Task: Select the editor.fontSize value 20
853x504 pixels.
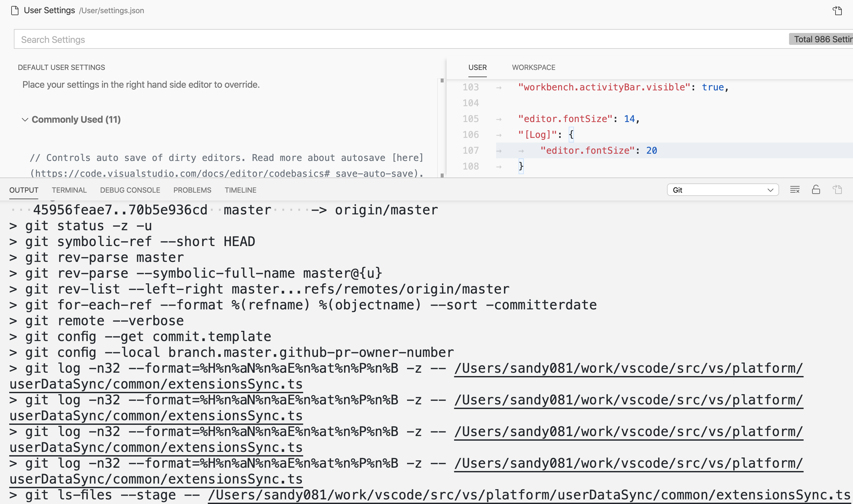Action: click(652, 150)
